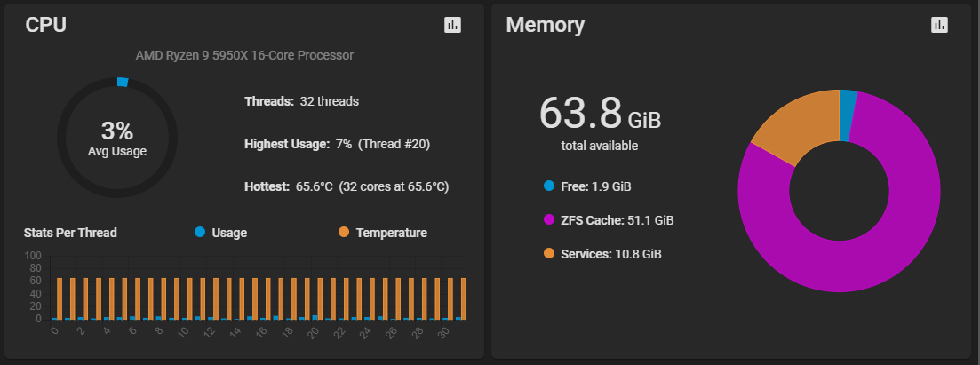
Task: Click the Memory widget title
Action: [x=546, y=25]
